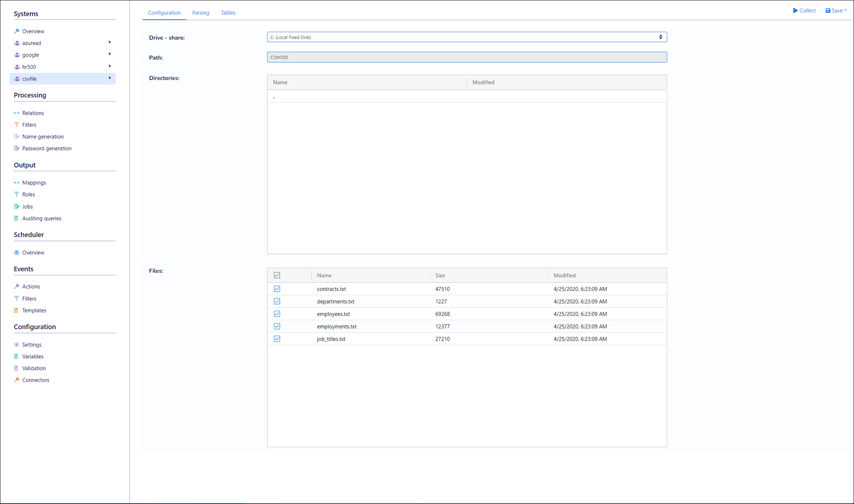Click the Connectors wrench icon

click(x=16, y=380)
